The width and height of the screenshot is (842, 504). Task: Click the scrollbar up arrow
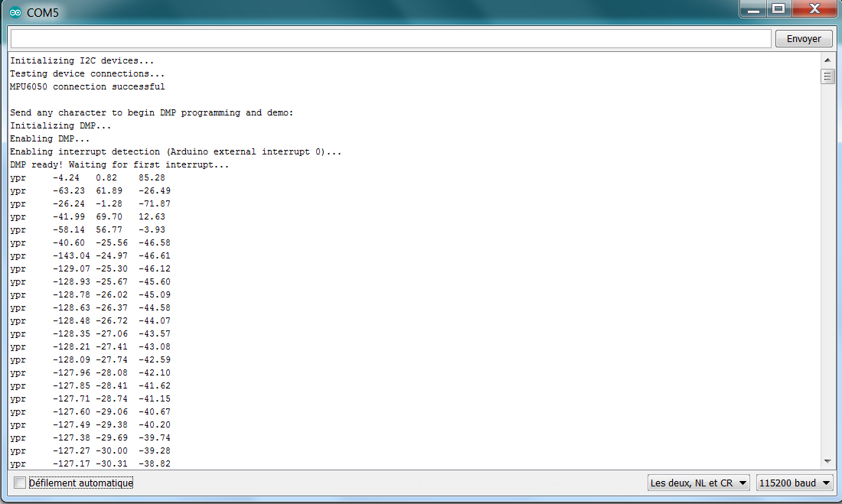(x=827, y=60)
